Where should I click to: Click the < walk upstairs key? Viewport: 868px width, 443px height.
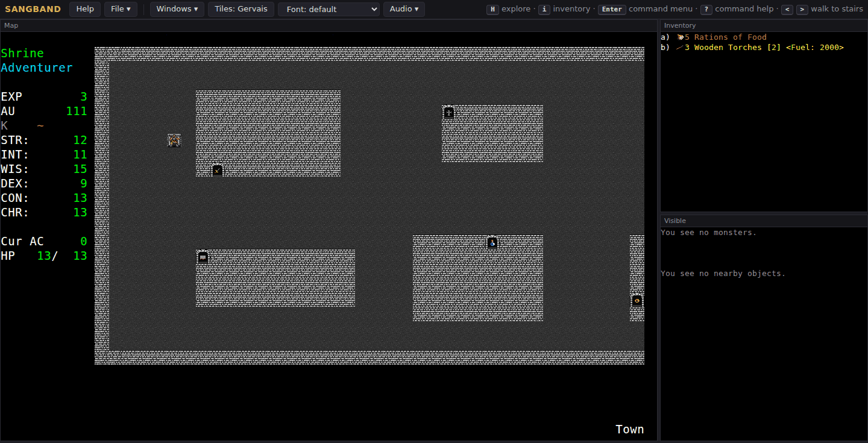[787, 9]
